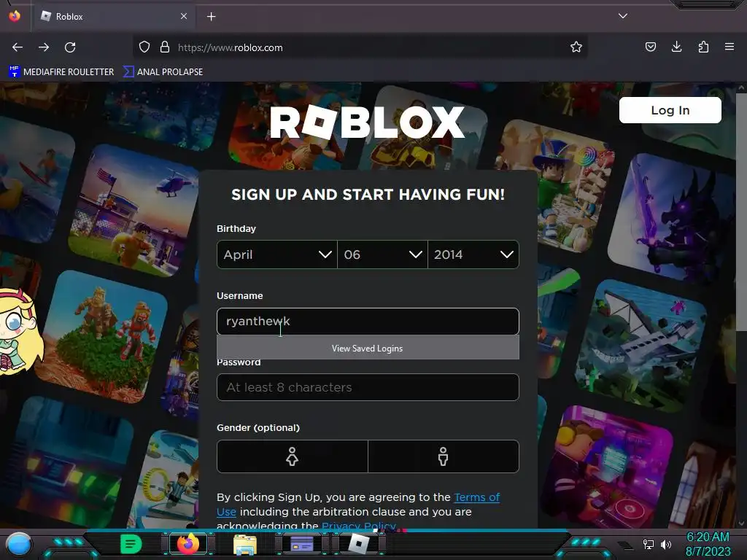This screenshot has width=747, height=560.
Task: Click the Roblox logo
Action: coord(368,122)
